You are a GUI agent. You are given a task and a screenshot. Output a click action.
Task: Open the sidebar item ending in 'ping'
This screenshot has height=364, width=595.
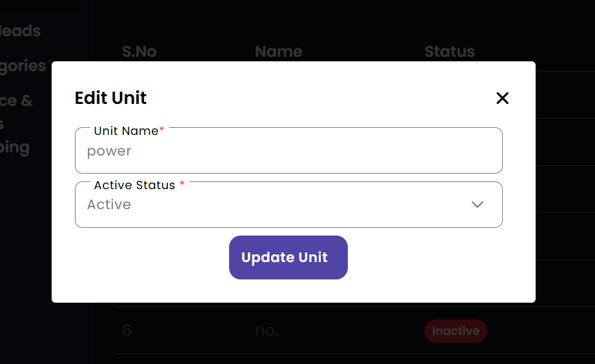[x=15, y=147]
